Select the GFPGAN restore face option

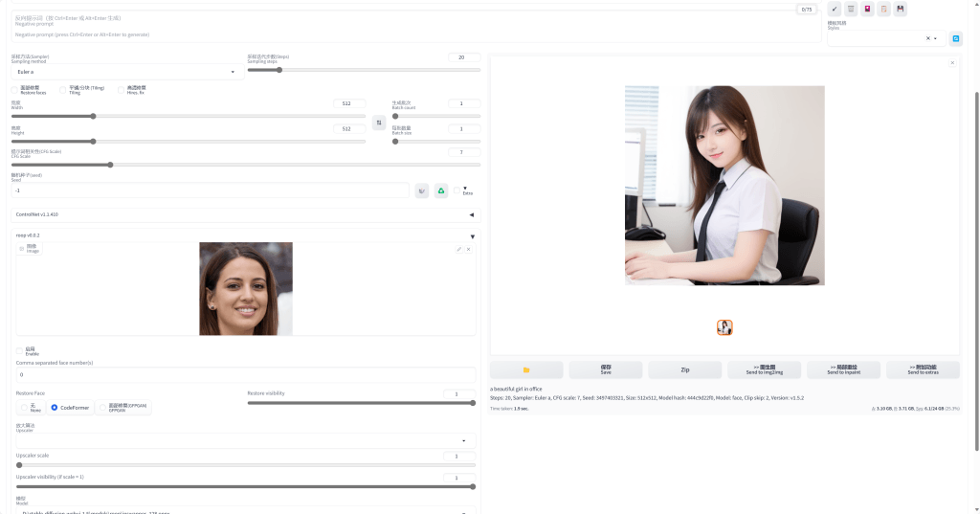[x=103, y=408]
